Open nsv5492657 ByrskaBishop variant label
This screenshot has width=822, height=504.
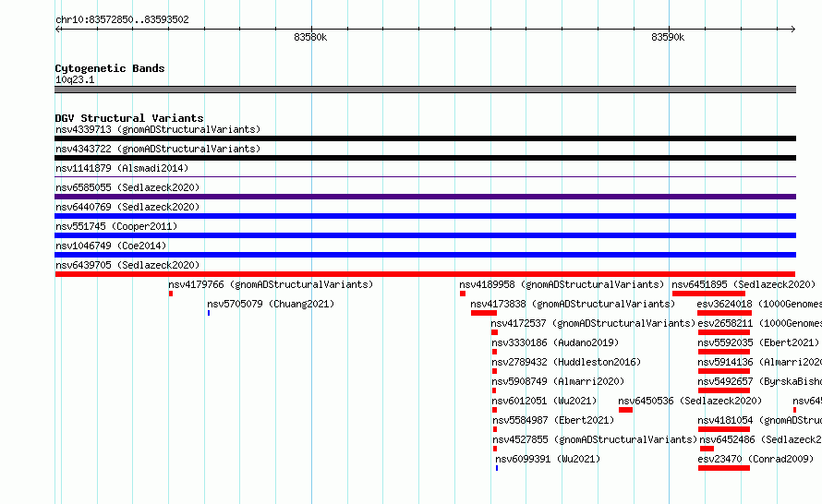point(759,381)
